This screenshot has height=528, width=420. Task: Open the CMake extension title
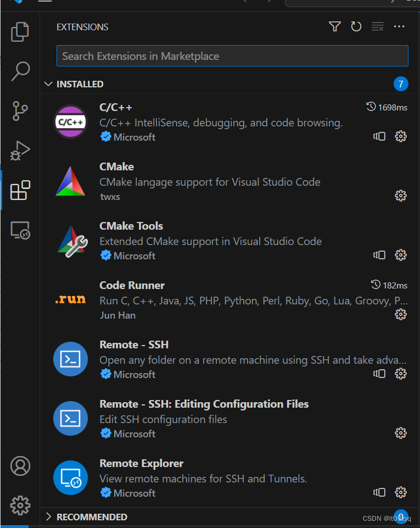coord(116,166)
